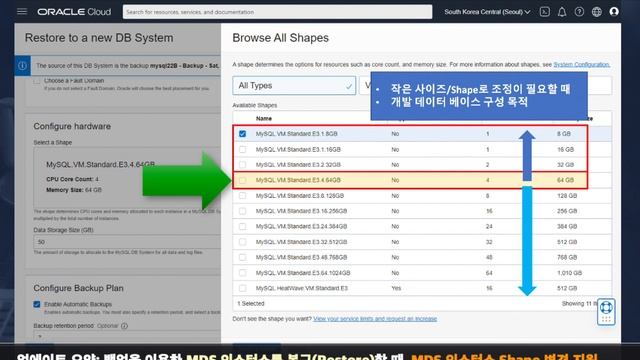The height and width of the screenshot is (360, 640).
Task: Click the Oracle Cloud logo
Action: point(74,12)
